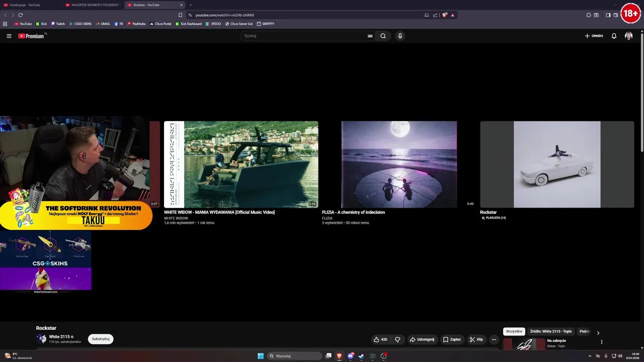
Task: Click the taskbar Wyszukaj search box
Action: [295, 356]
